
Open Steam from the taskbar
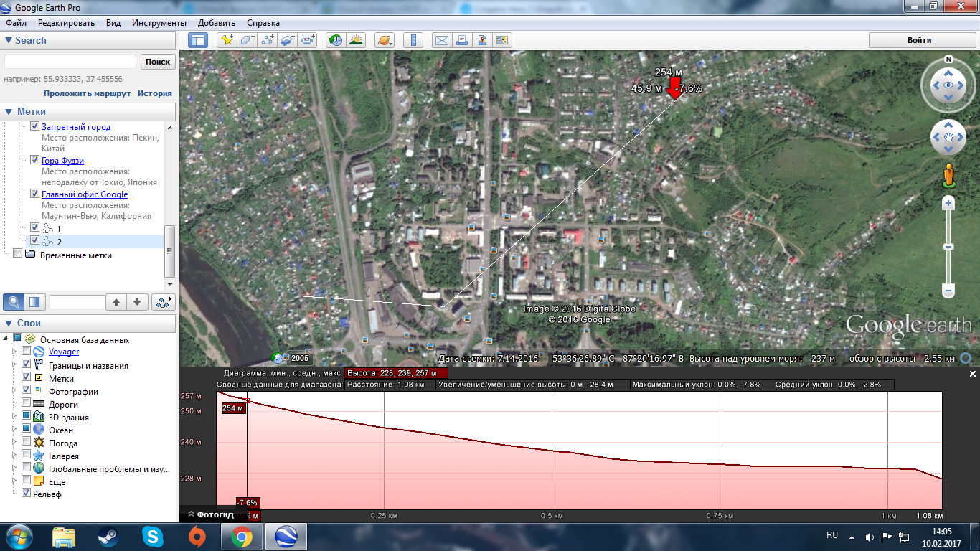pos(108,536)
